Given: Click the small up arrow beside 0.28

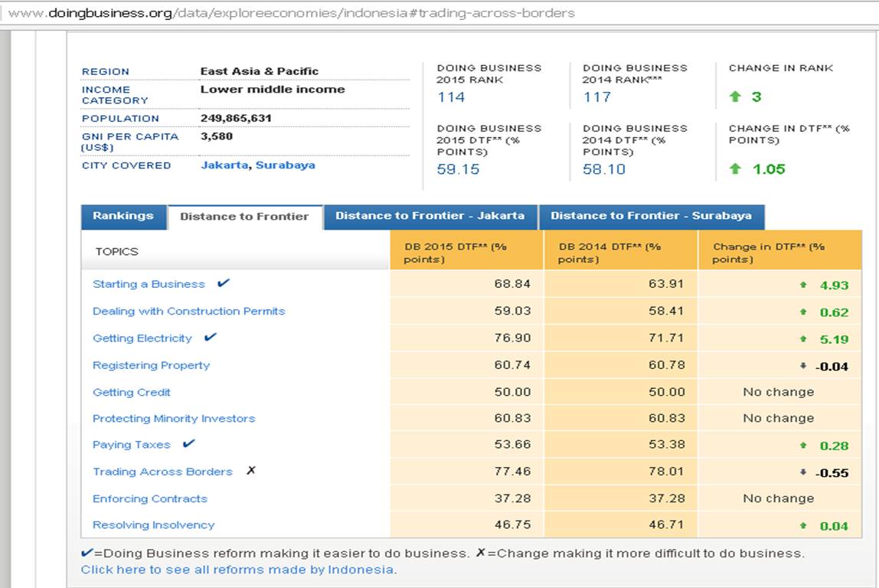Looking at the screenshot, I should coord(803,446).
